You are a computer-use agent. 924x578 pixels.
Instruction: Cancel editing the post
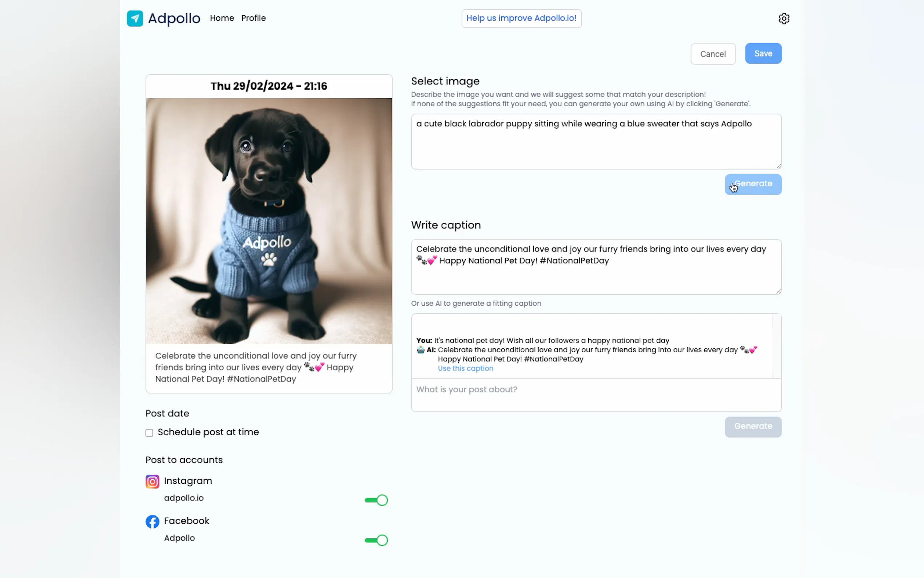[x=713, y=54]
